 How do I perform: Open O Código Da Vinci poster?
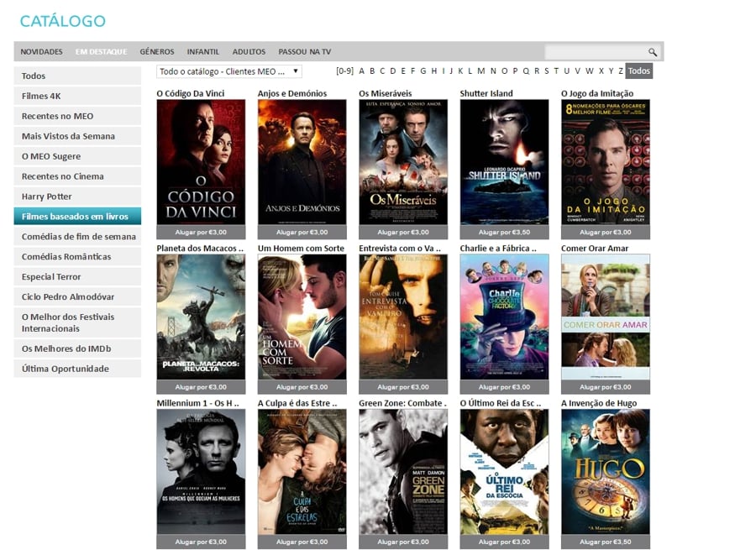pyautogui.click(x=201, y=162)
